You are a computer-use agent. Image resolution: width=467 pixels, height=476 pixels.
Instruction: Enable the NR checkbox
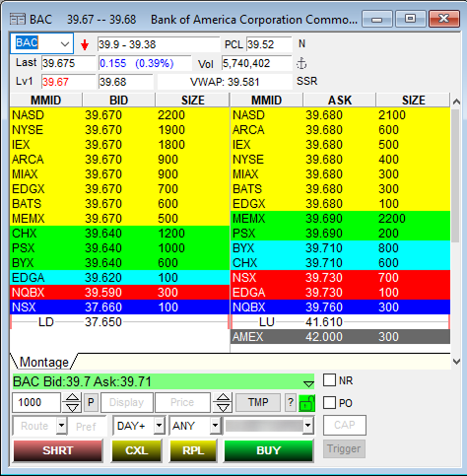click(x=329, y=380)
